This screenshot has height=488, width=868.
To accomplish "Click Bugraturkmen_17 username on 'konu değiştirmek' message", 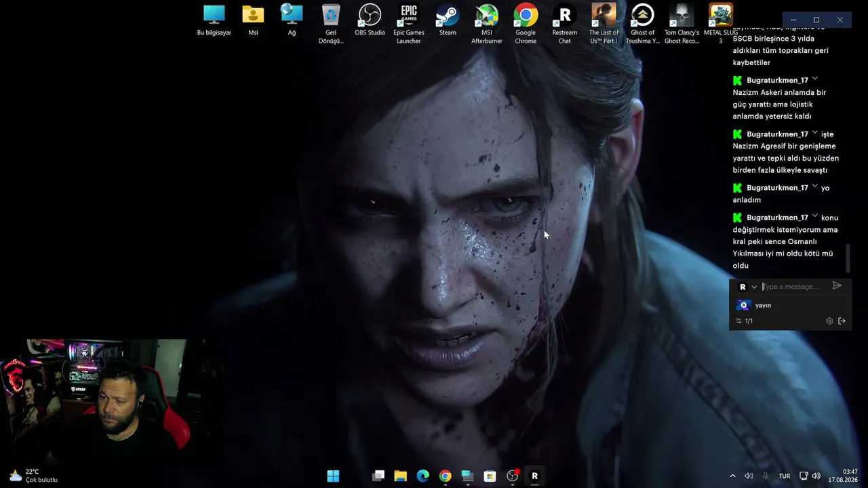I will click(x=777, y=218).
